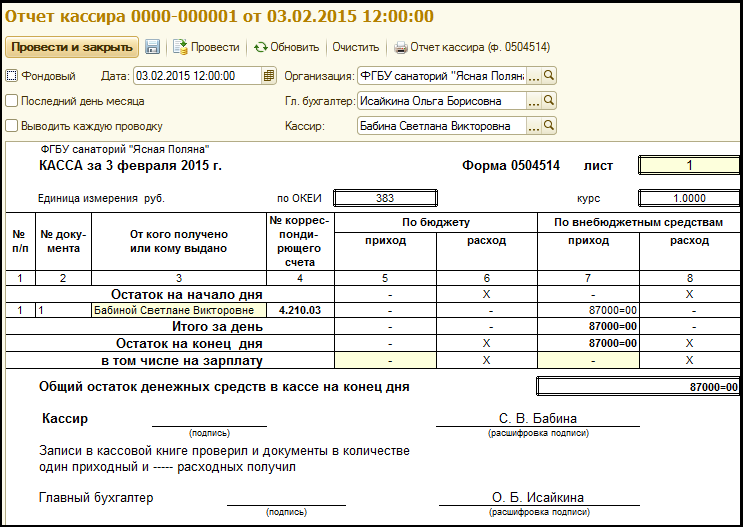743x527 pixels.
Task: Open the calendar picker for the date field
Action: point(269,76)
